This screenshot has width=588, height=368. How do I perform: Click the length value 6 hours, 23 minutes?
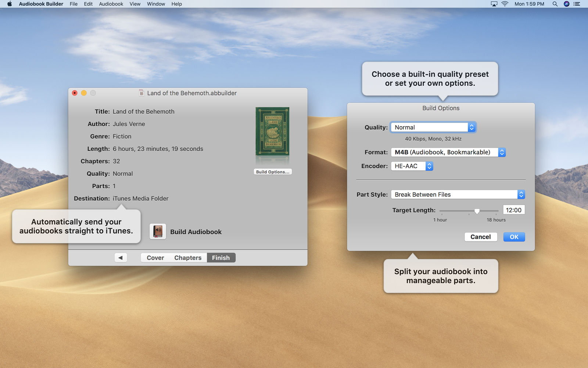(x=158, y=149)
